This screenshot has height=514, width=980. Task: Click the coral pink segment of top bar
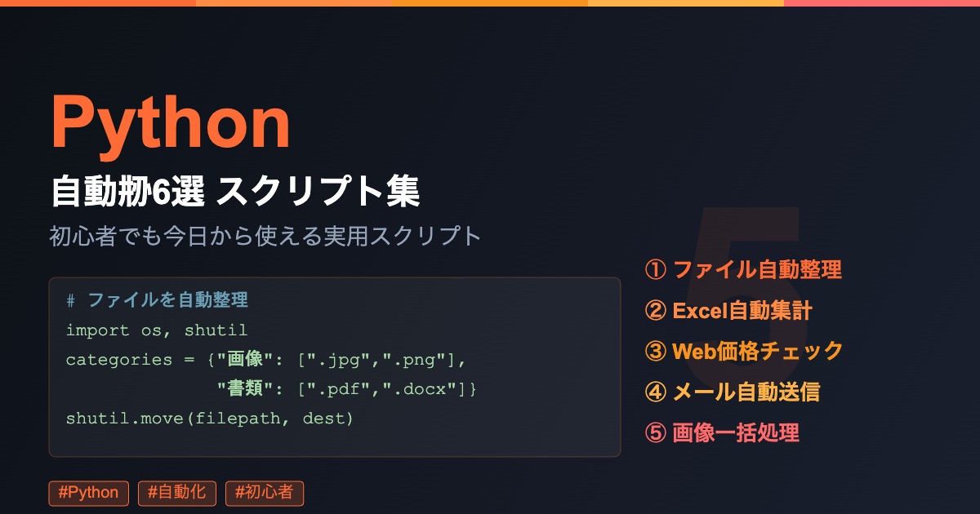click(882, 2)
